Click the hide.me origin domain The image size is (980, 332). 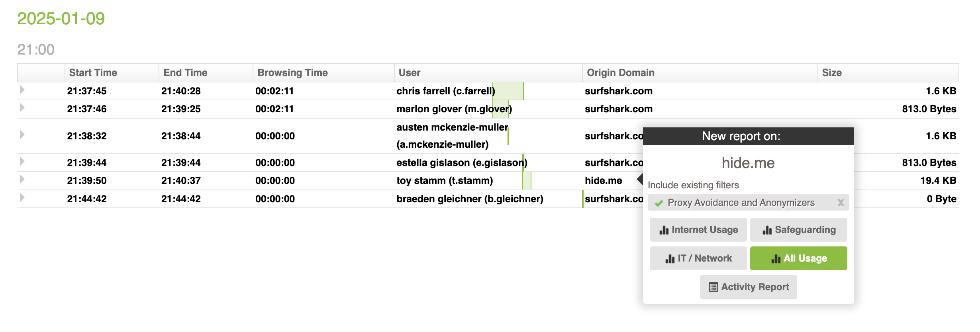click(x=603, y=181)
